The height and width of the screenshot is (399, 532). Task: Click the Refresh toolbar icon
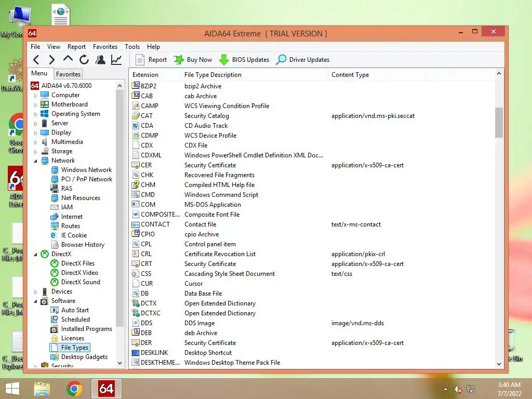pos(84,60)
